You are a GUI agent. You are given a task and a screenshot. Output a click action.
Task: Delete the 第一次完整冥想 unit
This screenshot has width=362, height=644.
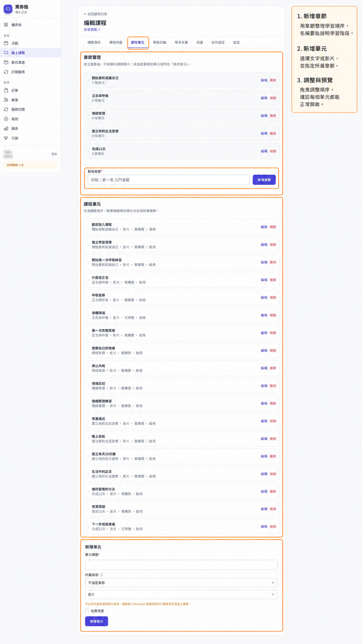pos(273,333)
